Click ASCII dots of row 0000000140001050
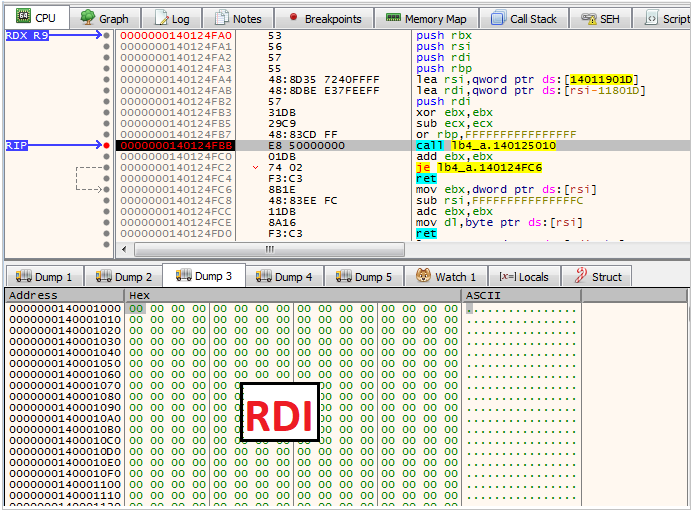The image size is (695, 513). (x=521, y=364)
